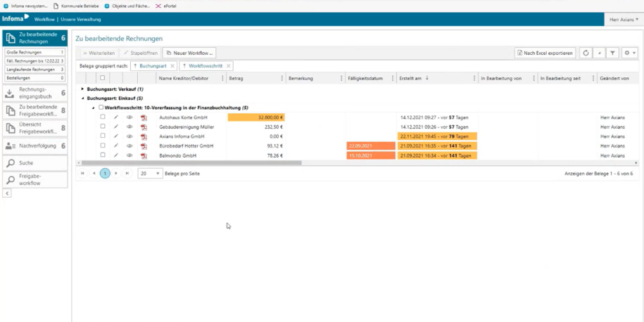Open the filter funnel icon
Viewport: 644px width, 322px height.
[613, 53]
